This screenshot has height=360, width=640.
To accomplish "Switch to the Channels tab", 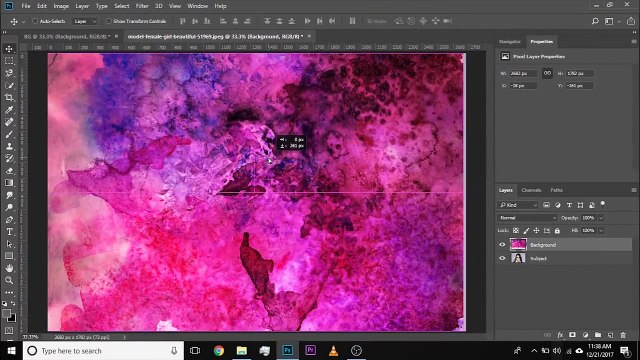I will 531,190.
